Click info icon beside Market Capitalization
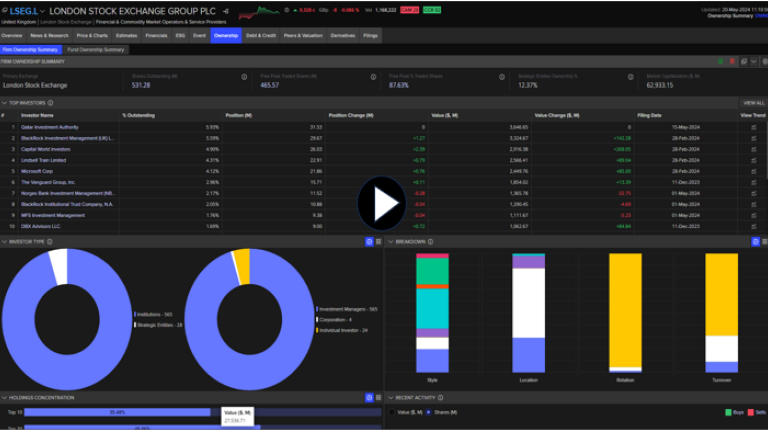The height and width of the screenshot is (432, 768). point(758,76)
